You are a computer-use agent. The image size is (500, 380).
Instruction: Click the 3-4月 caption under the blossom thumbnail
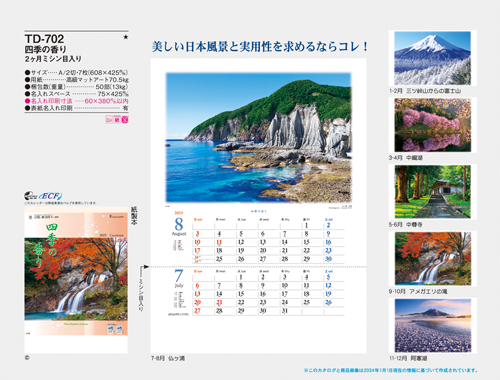406,158
